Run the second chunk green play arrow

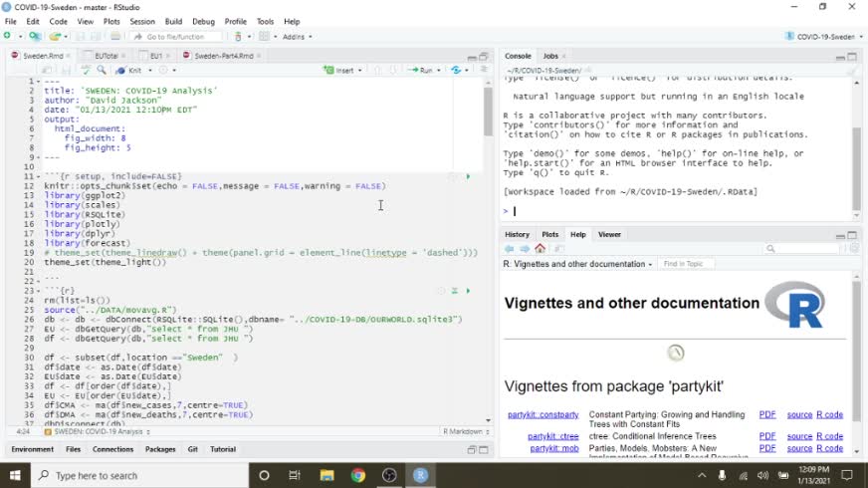pos(468,291)
